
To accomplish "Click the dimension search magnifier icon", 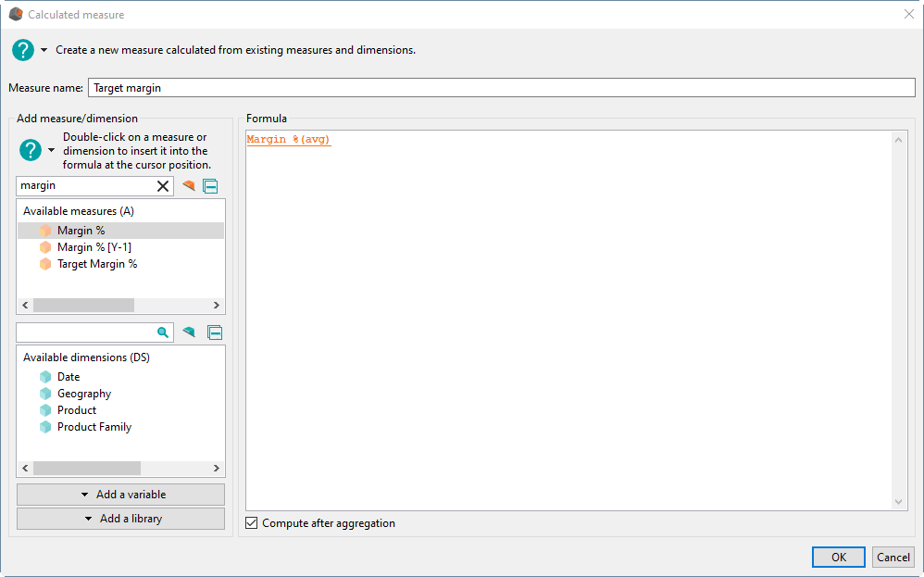I will click(x=163, y=332).
